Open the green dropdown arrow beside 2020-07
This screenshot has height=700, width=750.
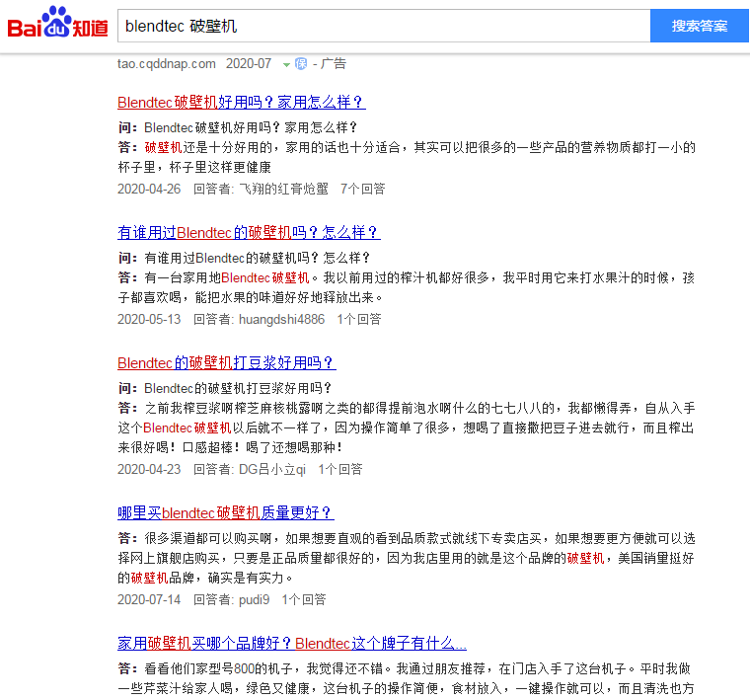(286, 64)
